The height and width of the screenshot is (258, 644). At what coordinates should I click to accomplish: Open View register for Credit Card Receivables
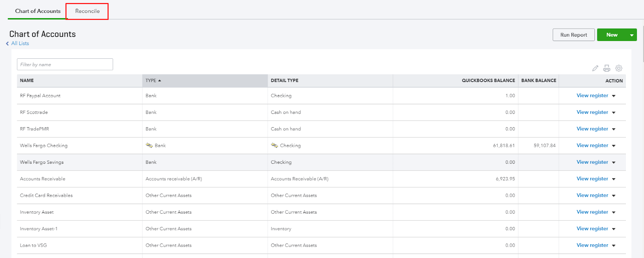pos(592,195)
